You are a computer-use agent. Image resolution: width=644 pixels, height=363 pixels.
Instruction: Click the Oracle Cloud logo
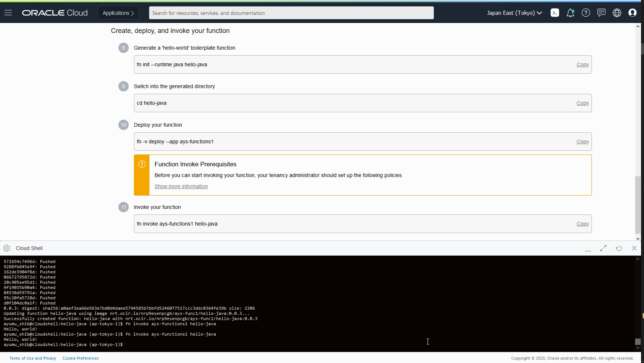55,13
